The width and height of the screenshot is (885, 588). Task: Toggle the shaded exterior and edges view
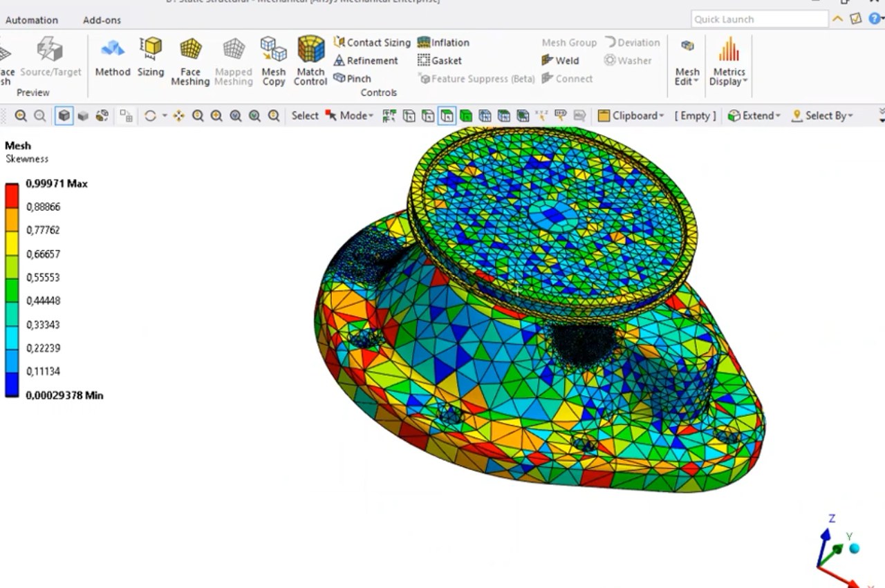pos(64,116)
